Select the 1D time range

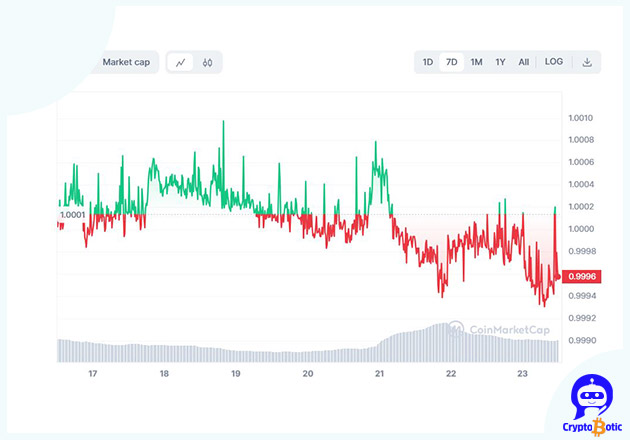point(428,62)
